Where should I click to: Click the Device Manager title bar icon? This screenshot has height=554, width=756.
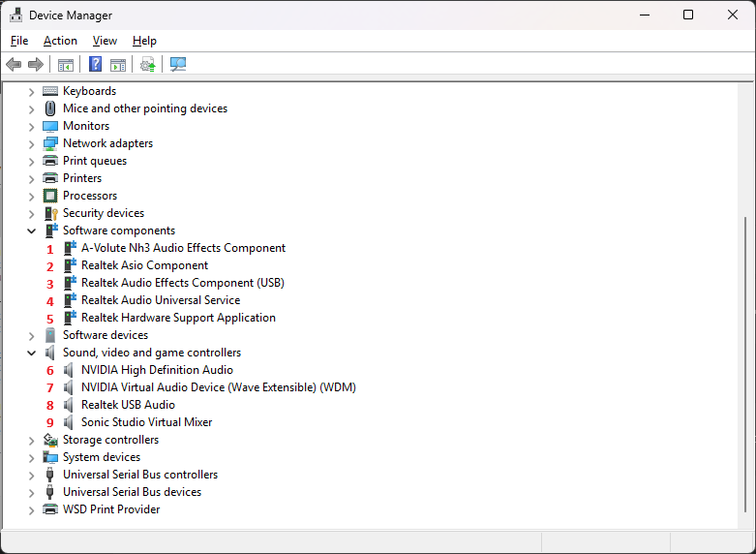click(15, 15)
